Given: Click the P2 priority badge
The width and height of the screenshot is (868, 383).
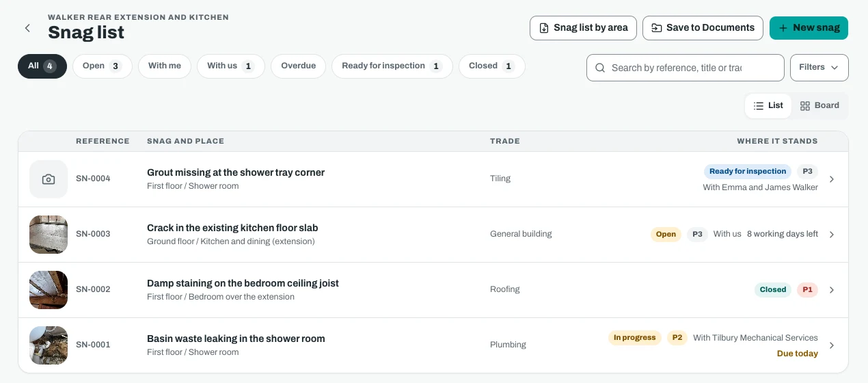Looking at the screenshot, I should point(677,338).
